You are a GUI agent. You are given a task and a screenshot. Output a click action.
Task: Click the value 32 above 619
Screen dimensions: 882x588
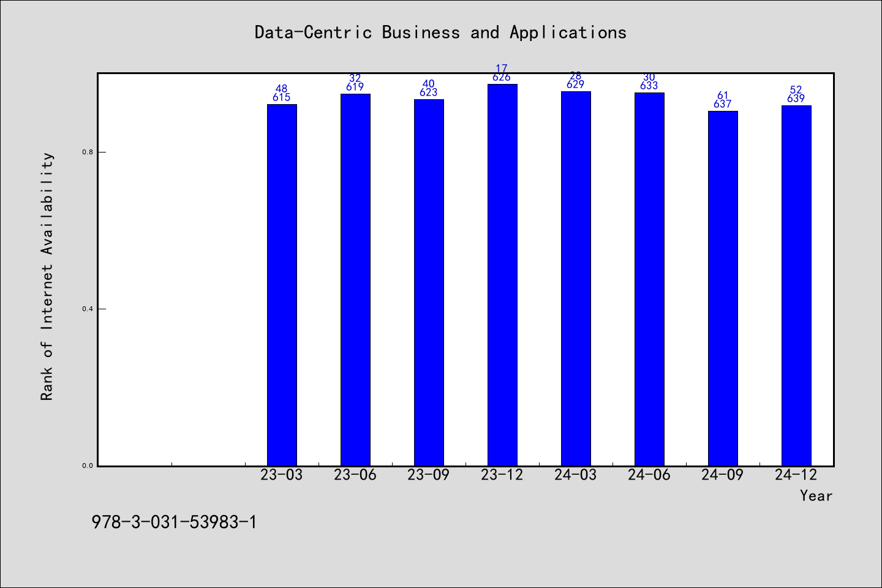tap(355, 78)
